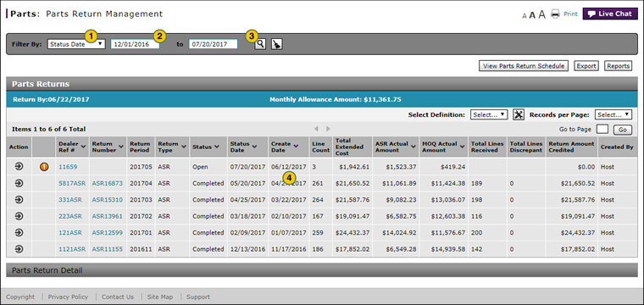Open Copyright footer link
This screenshot has width=644, height=305.
20,297
